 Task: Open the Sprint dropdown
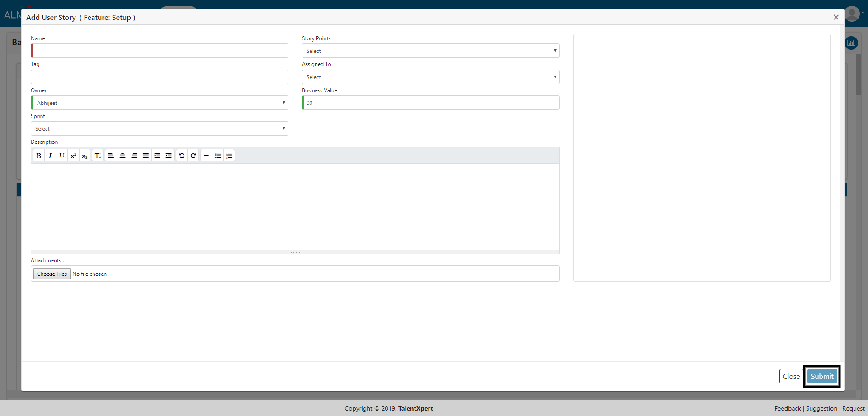(x=160, y=128)
